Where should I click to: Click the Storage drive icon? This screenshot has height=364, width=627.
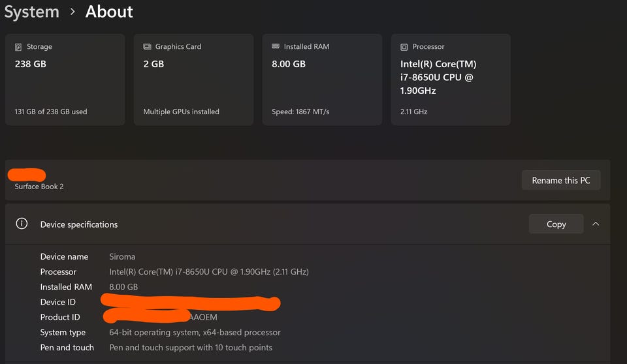18,47
